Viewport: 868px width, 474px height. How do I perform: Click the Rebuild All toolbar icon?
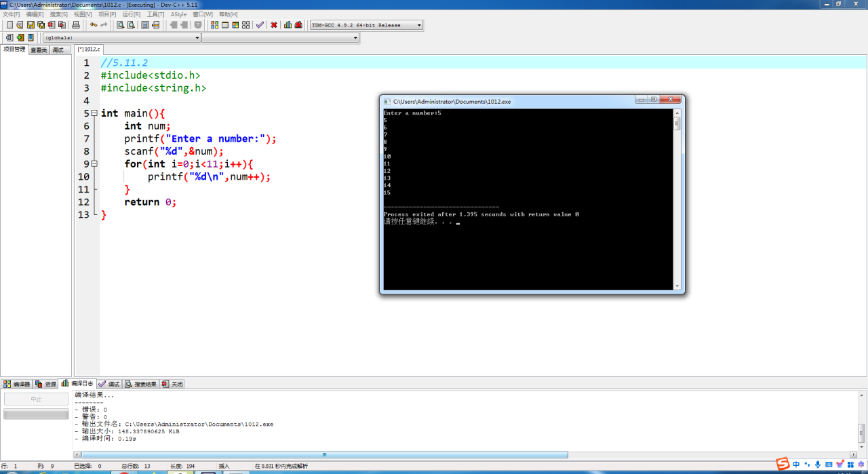(245, 25)
